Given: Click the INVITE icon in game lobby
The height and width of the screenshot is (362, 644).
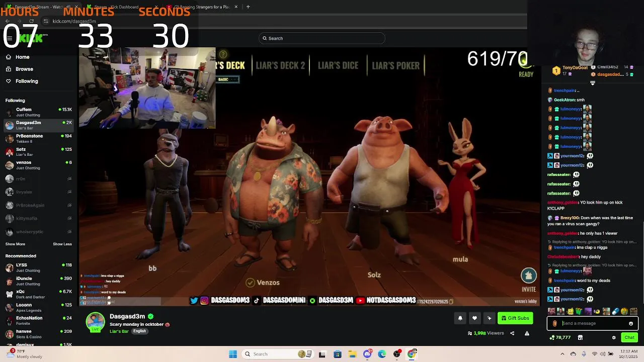Looking at the screenshot, I should pos(528,276).
